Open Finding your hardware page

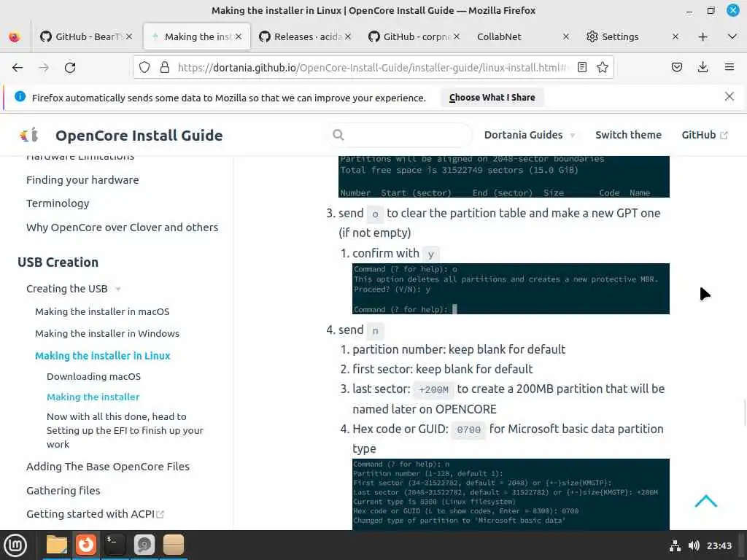tap(82, 180)
